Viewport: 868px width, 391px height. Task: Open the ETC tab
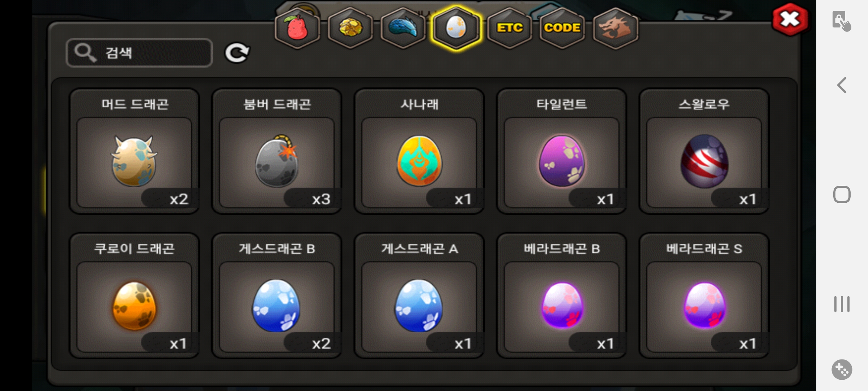pyautogui.click(x=510, y=28)
